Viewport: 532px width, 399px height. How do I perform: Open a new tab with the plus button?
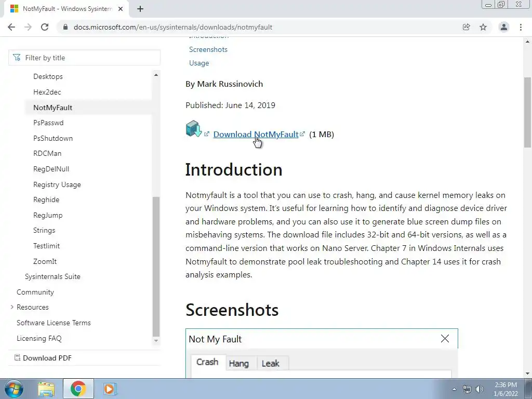click(140, 9)
